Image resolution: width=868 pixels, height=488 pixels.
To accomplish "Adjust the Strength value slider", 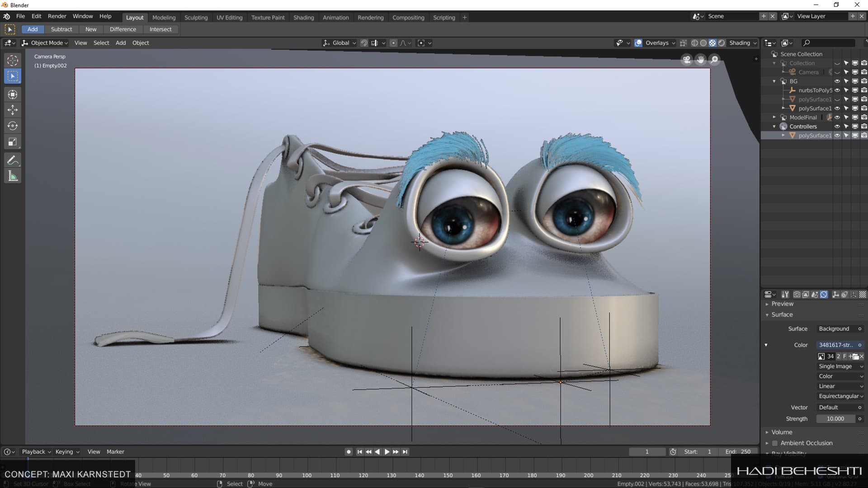I will coord(835,419).
